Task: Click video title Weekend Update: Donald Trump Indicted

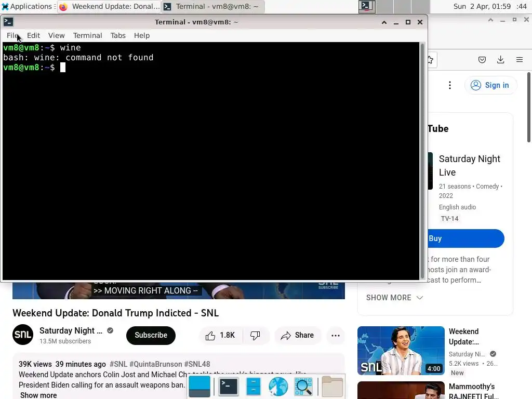Action: coord(116,313)
